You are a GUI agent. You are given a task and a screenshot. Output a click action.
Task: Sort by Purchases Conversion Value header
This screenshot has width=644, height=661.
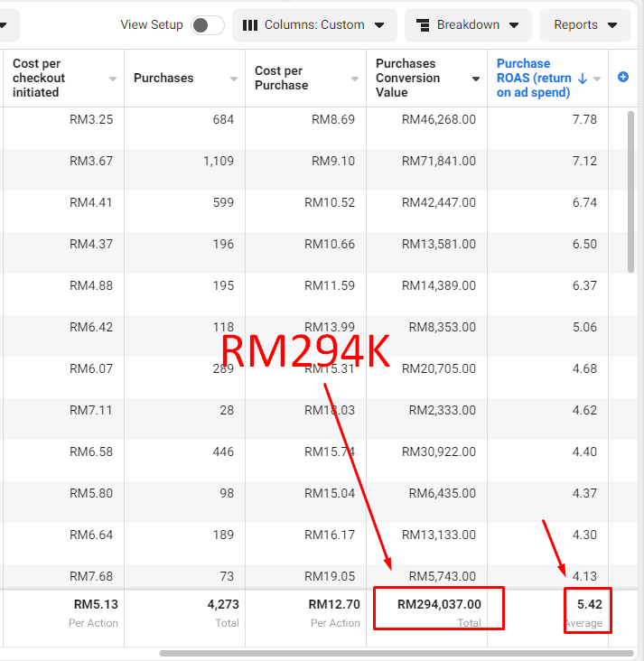[x=407, y=78]
